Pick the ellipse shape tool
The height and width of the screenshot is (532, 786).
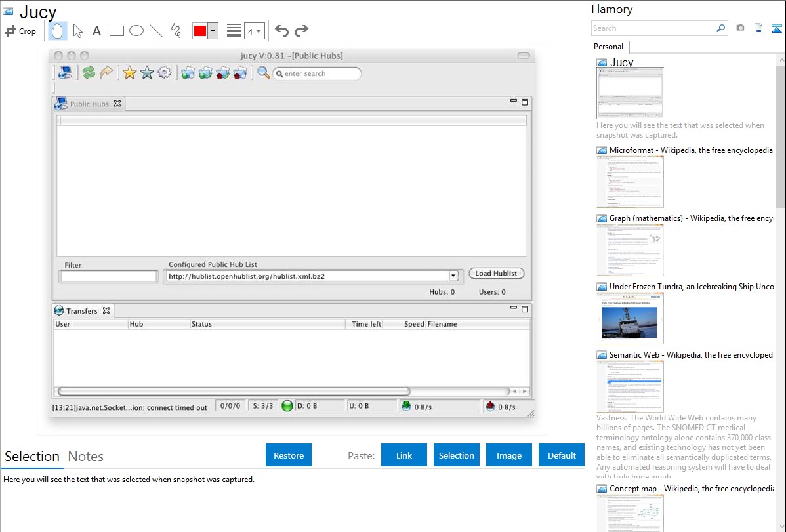tap(136, 31)
